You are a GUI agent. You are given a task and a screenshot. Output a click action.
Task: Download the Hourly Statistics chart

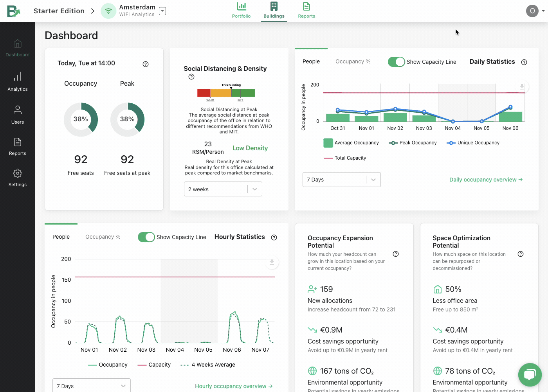tap(272, 262)
